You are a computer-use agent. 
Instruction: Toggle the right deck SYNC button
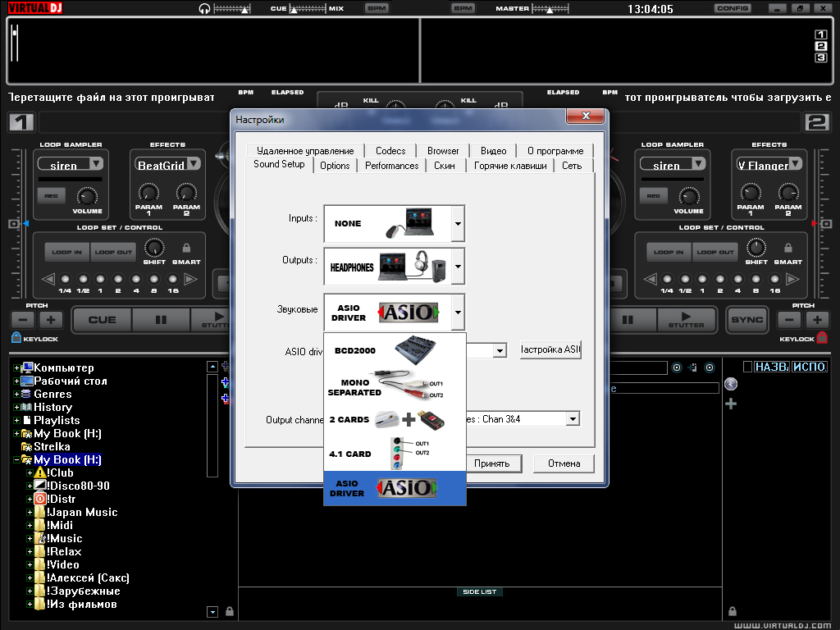tap(746, 319)
